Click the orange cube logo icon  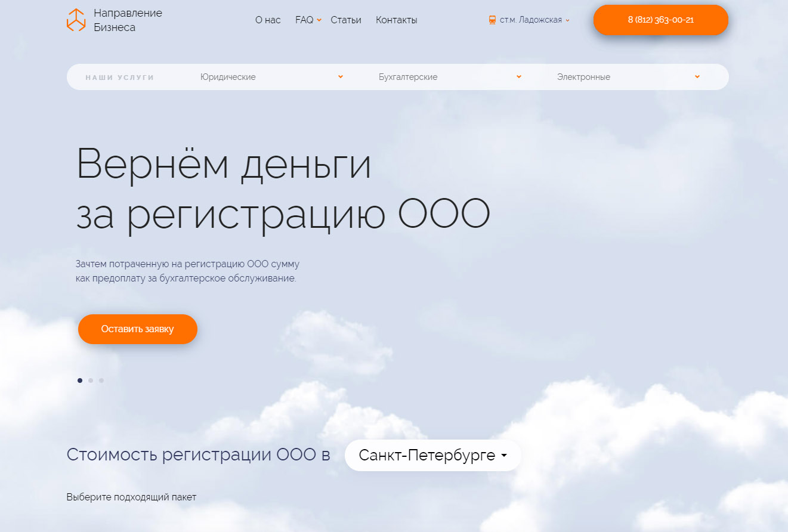point(76,20)
